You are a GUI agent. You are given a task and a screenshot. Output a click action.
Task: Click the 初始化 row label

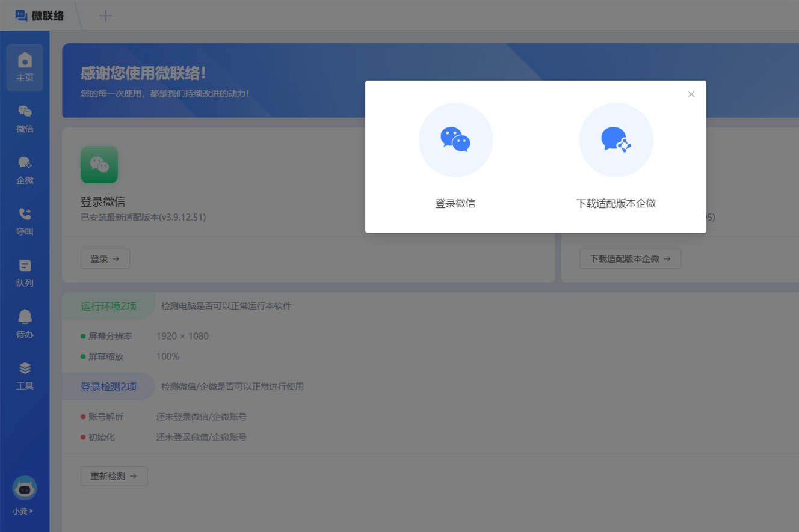102,437
